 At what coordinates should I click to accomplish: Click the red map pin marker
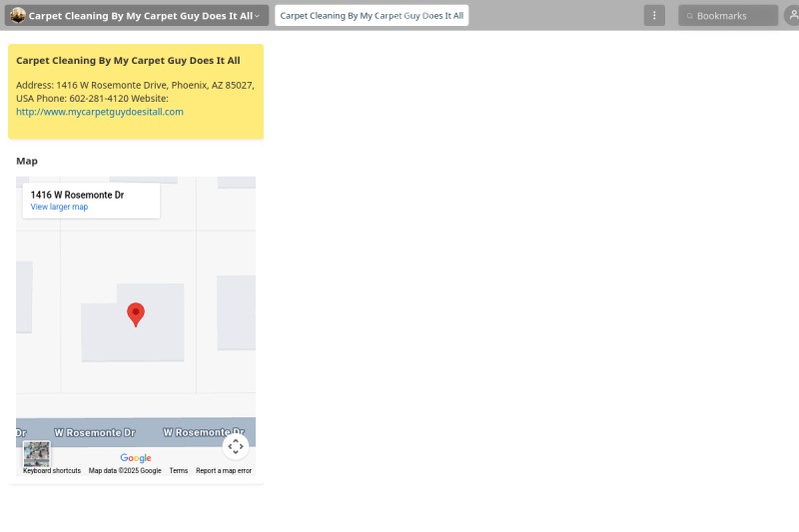[136, 314]
